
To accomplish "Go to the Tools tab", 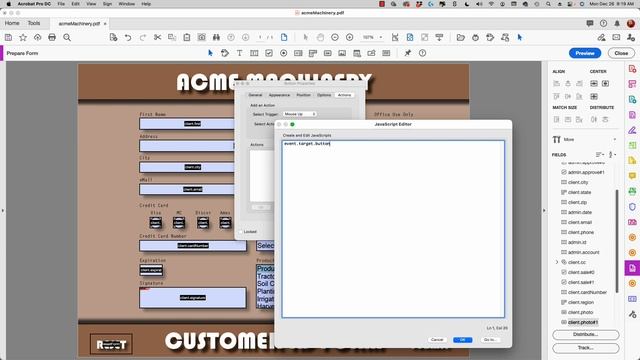I will 34,23.
